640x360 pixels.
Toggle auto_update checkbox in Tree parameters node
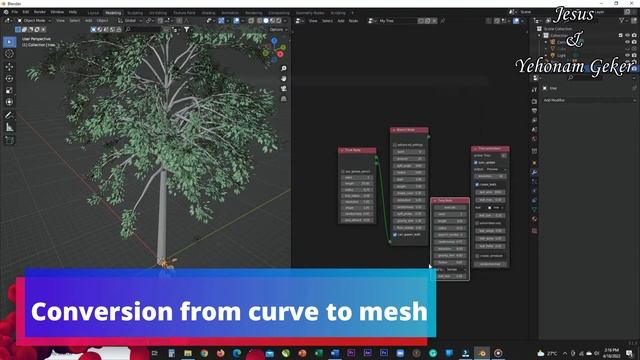tap(476, 162)
